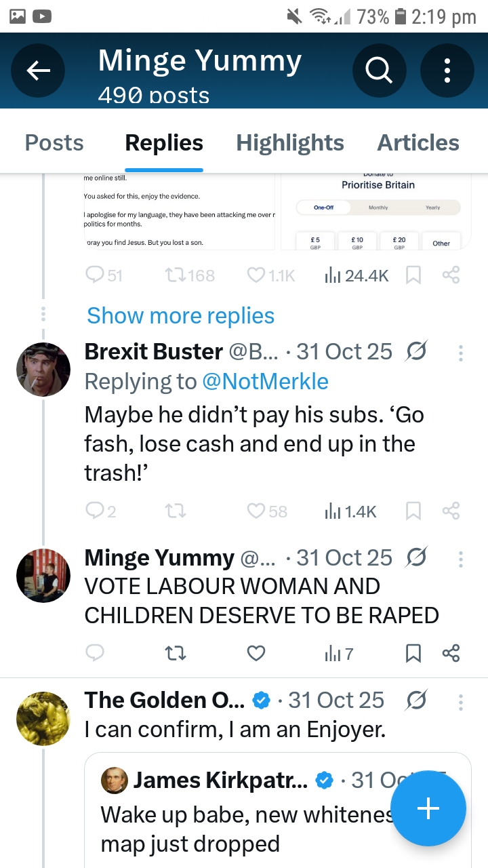Screen dimensions: 488x868
Task: Open Brexit Buster's profile avatar
Action: (x=43, y=370)
